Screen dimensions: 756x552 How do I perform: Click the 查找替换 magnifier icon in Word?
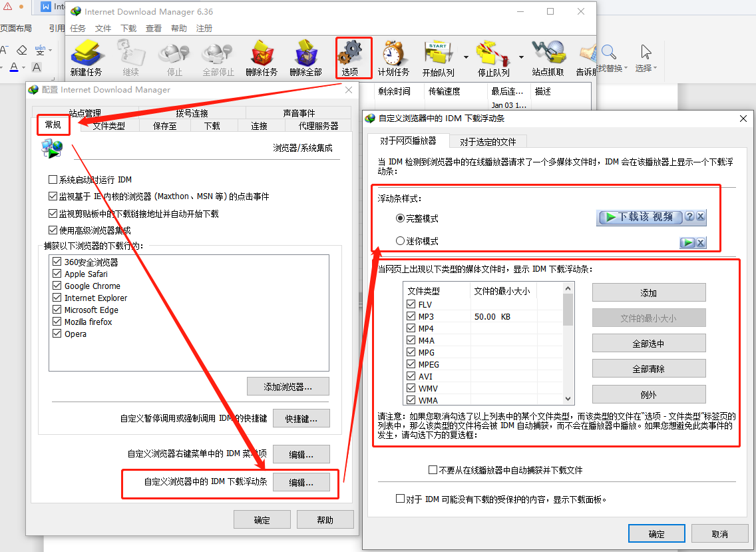(609, 52)
